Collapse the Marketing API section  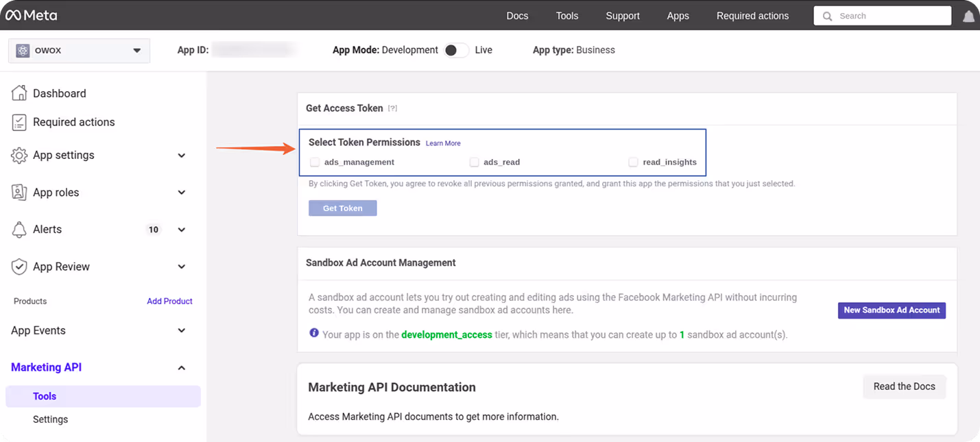(x=181, y=367)
